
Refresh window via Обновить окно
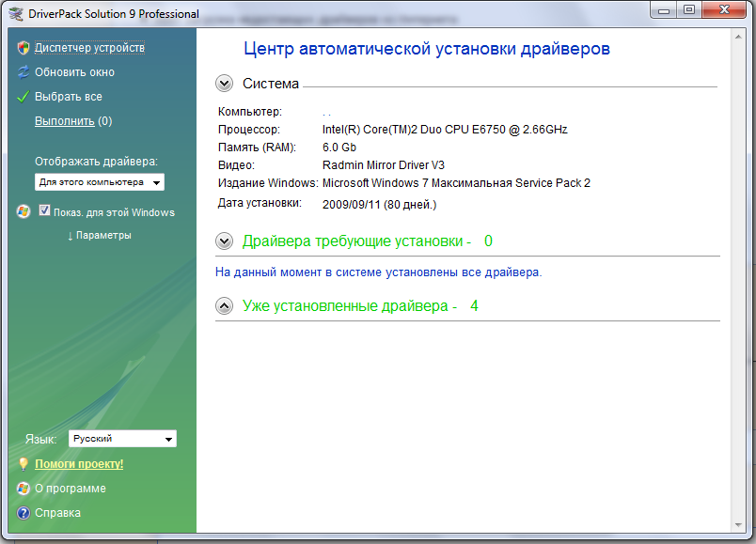click(x=74, y=72)
